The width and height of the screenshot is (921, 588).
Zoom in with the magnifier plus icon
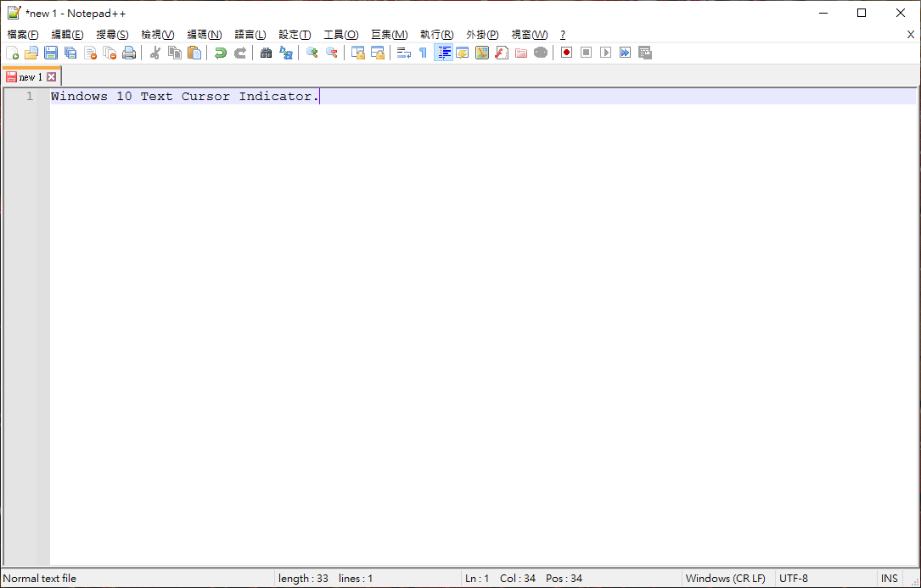click(312, 53)
